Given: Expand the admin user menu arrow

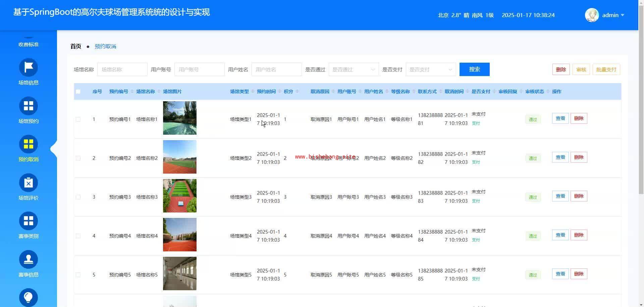Looking at the screenshot, I should coord(623,15).
